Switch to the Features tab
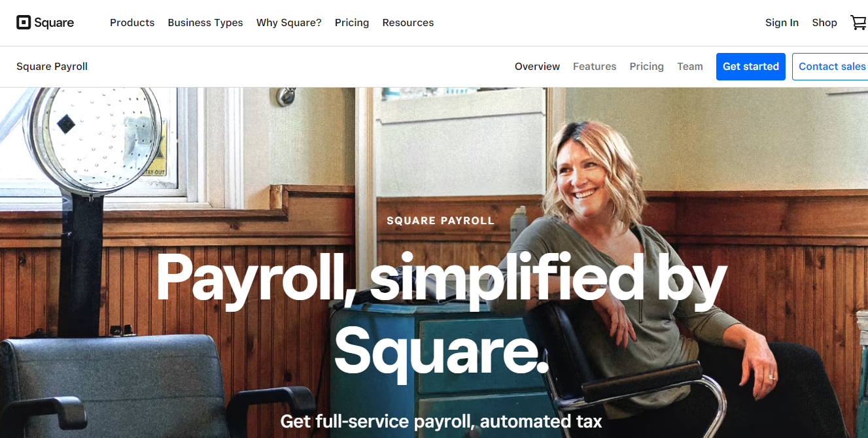This screenshot has height=438, width=868. (595, 67)
